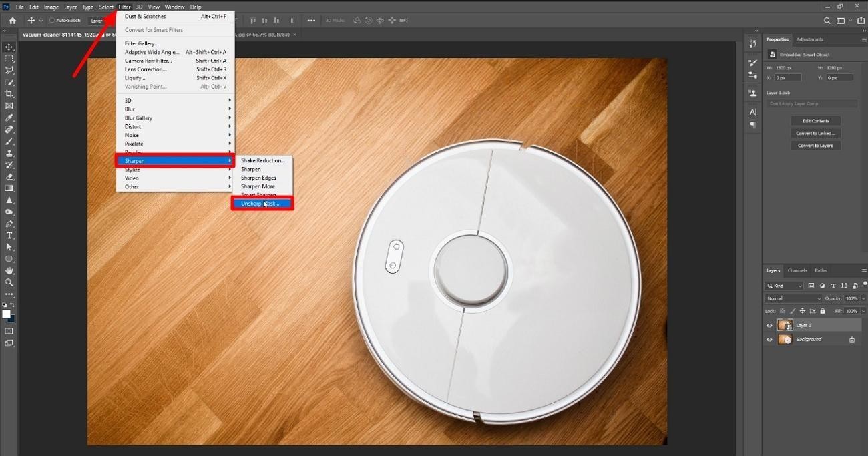This screenshot has width=868, height=456.
Task: Choose Sharpen Edges in submenu
Action: coord(263,178)
